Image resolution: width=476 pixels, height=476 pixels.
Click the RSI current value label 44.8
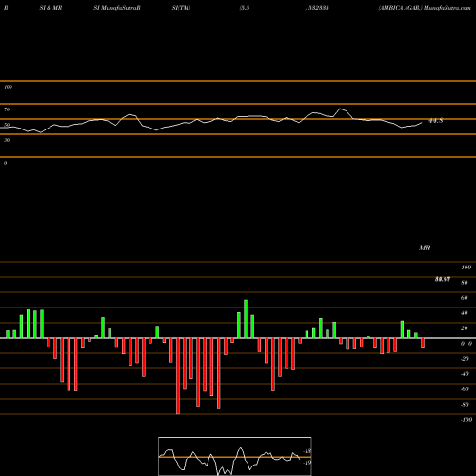435,121
